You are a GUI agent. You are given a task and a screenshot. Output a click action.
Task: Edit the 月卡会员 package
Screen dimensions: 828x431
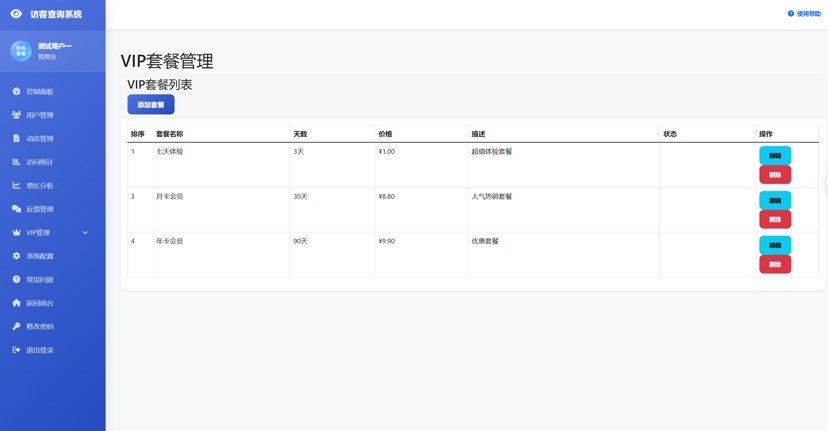pos(775,200)
